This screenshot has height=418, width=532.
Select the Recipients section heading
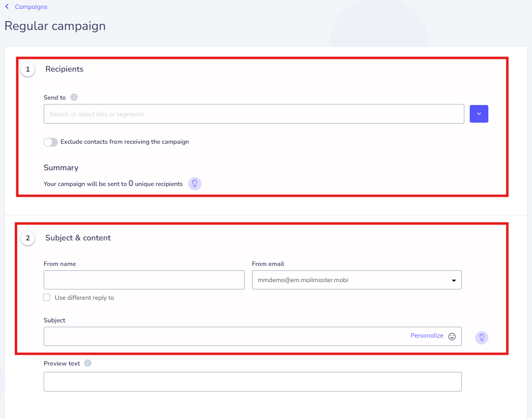pyautogui.click(x=64, y=69)
